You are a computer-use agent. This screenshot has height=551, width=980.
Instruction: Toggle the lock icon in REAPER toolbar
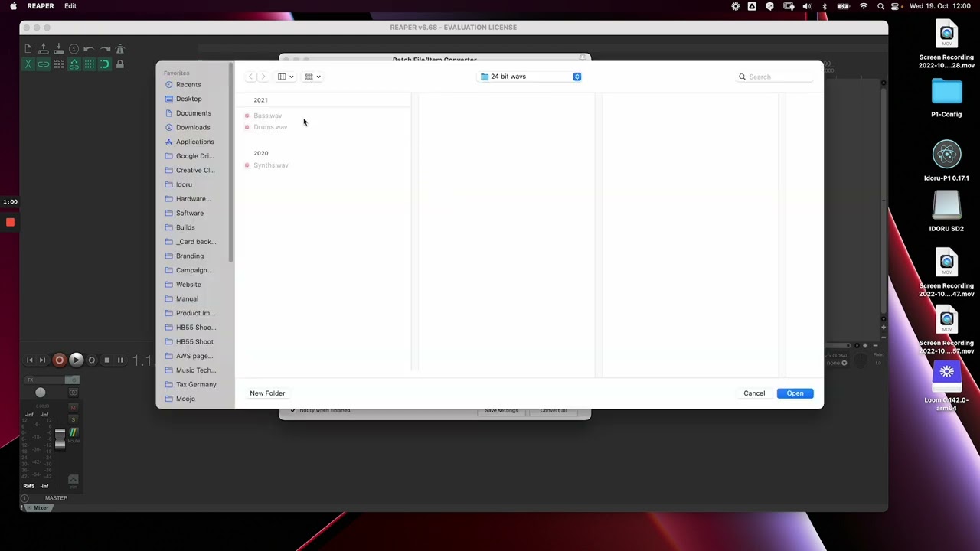(120, 64)
